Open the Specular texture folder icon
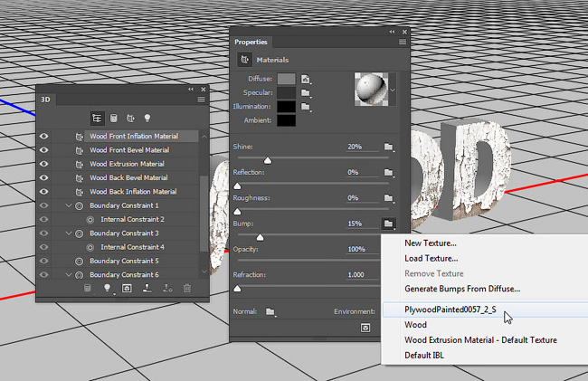 tap(306, 93)
